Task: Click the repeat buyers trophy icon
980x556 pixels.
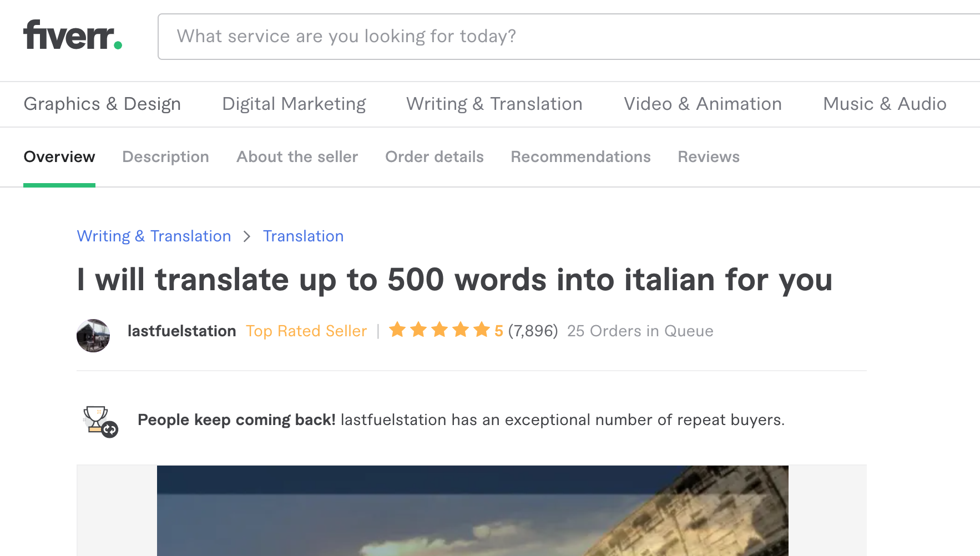Action: coord(100,421)
